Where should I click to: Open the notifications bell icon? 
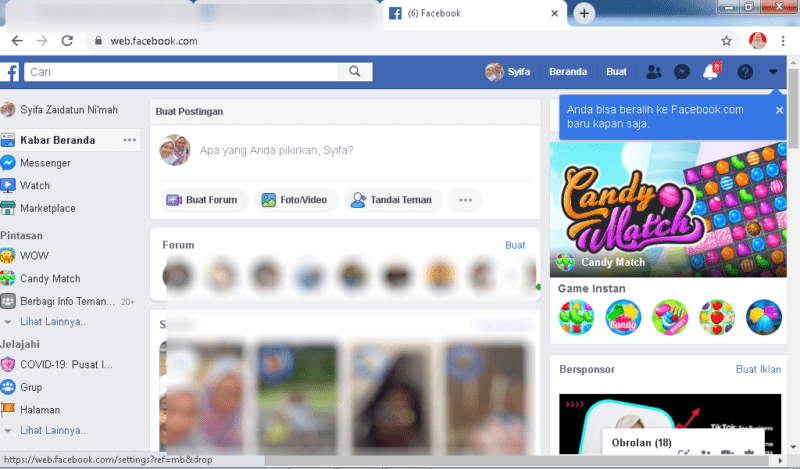pyautogui.click(x=711, y=72)
